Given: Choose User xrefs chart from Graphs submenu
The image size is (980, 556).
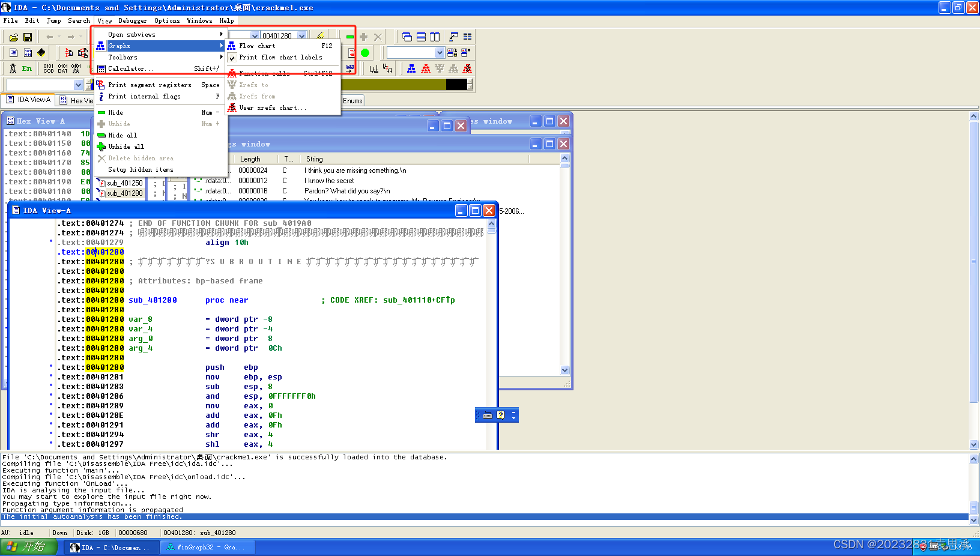Looking at the screenshot, I should coord(282,107).
